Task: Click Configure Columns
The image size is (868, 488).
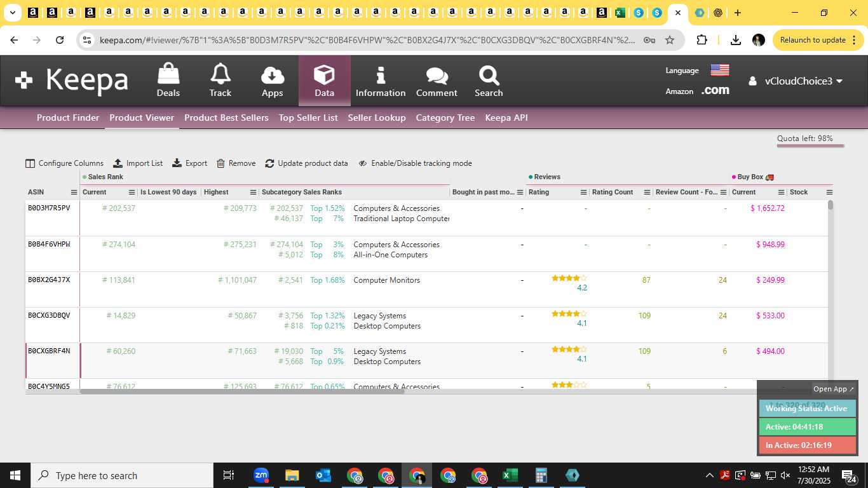Action: 64,163
